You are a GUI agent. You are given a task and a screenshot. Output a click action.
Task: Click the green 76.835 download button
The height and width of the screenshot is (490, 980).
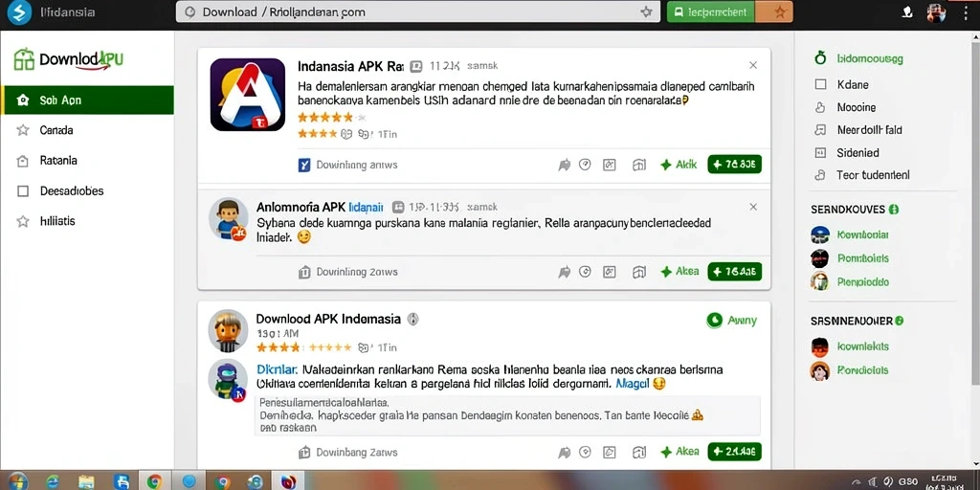point(734,165)
